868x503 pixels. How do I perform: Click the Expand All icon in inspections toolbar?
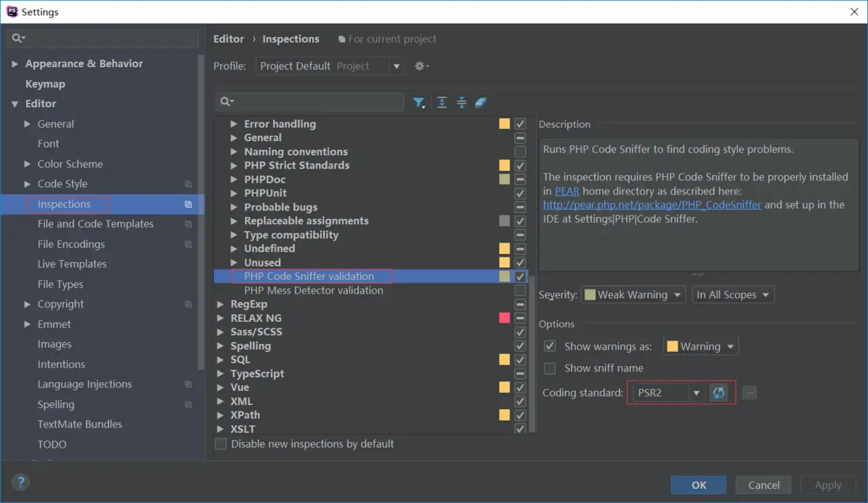tap(442, 103)
